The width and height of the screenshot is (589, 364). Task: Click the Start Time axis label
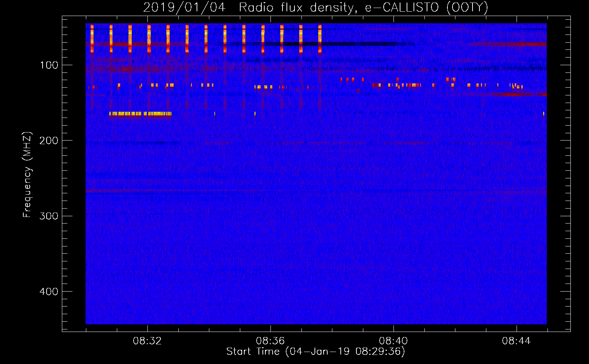(316, 352)
